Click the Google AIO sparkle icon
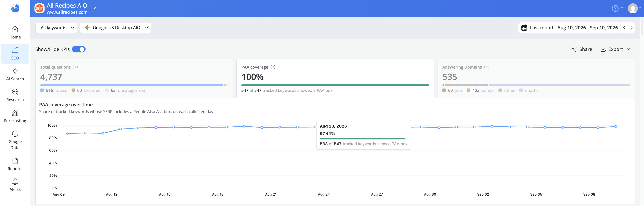This screenshot has height=206, width=644. click(87, 28)
